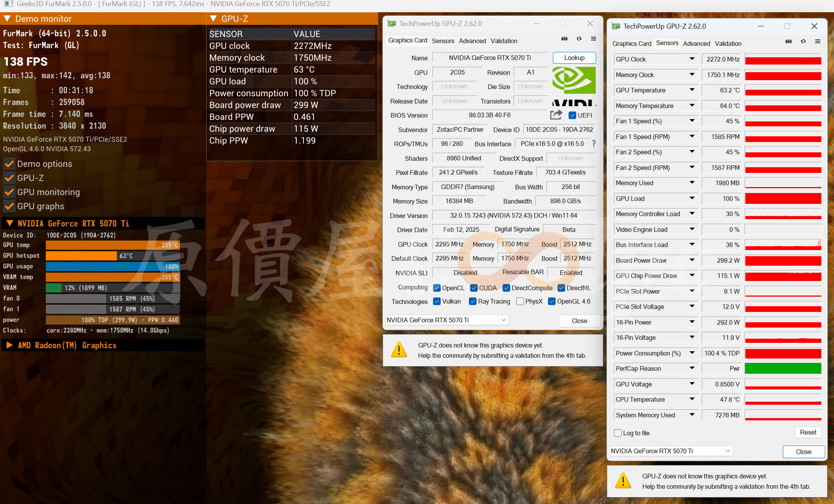Click the green PerfCap Reason graph bar

[x=783, y=368]
